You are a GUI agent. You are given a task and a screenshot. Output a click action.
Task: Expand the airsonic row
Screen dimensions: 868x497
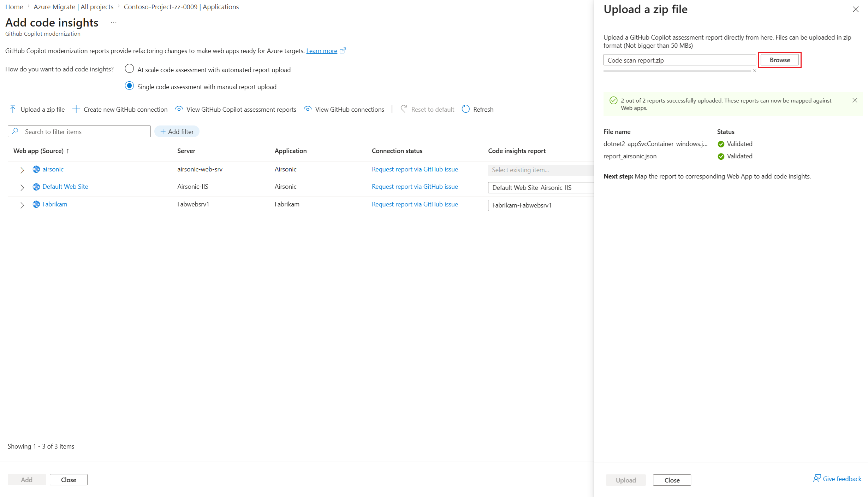click(x=22, y=170)
